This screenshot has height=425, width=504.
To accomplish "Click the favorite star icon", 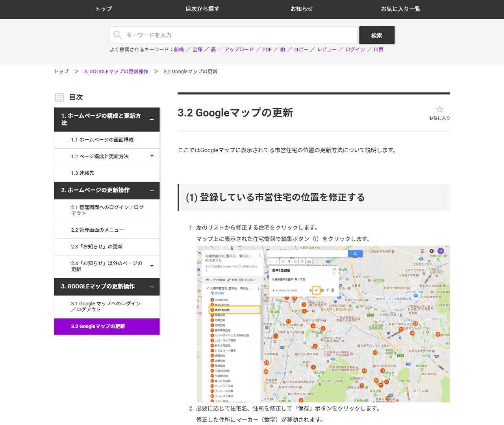I will [439, 110].
